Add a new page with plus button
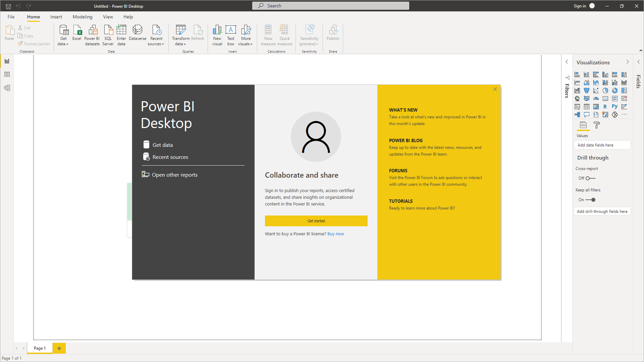 [x=59, y=348]
